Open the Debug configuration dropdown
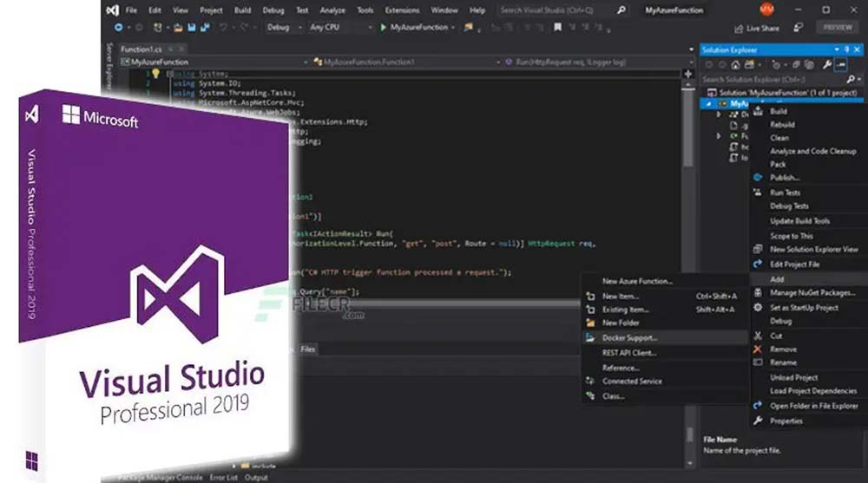Viewport: 868px width, 483px height. coord(285,27)
